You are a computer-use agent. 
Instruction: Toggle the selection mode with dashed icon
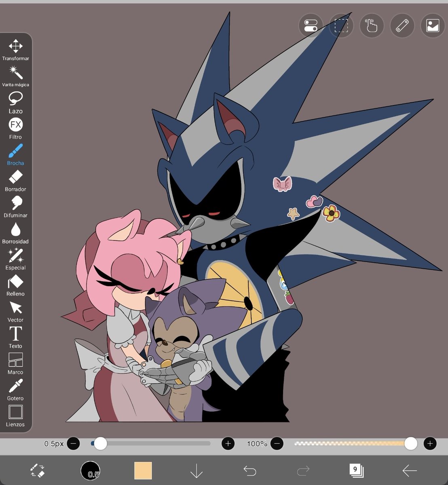tap(341, 25)
